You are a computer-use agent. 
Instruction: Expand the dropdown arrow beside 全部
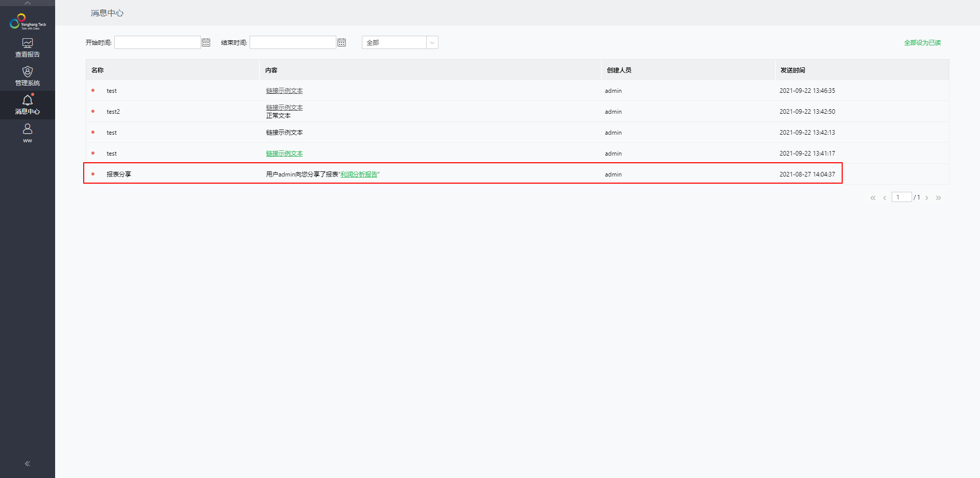[x=432, y=42]
